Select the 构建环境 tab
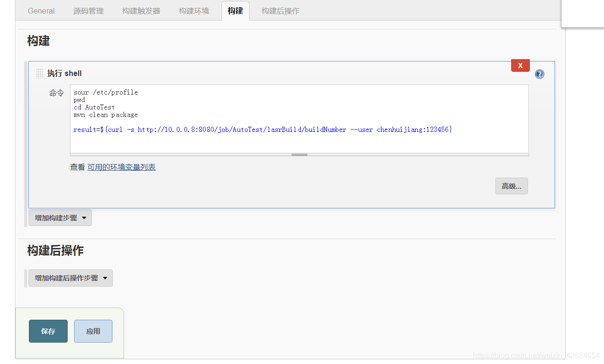The width and height of the screenshot is (604, 364). [x=194, y=11]
